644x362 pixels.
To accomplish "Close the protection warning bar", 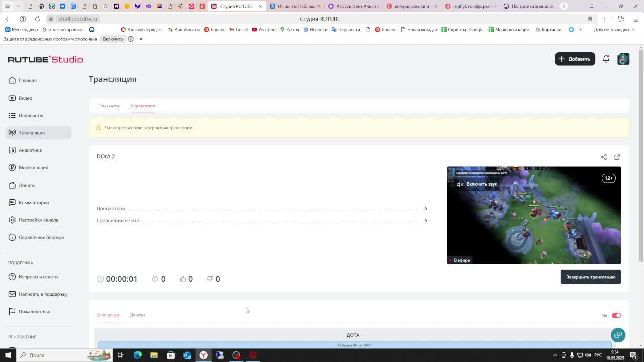I will tap(141, 39).
